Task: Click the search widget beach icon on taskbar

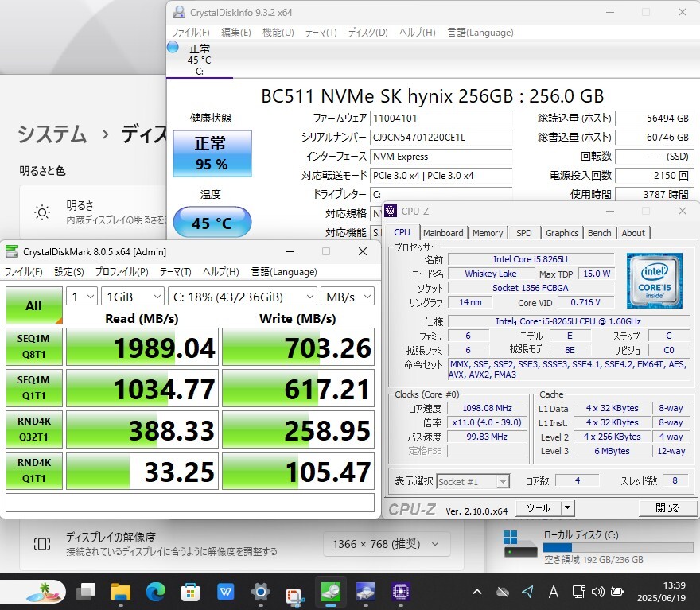Action: tap(43, 593)
